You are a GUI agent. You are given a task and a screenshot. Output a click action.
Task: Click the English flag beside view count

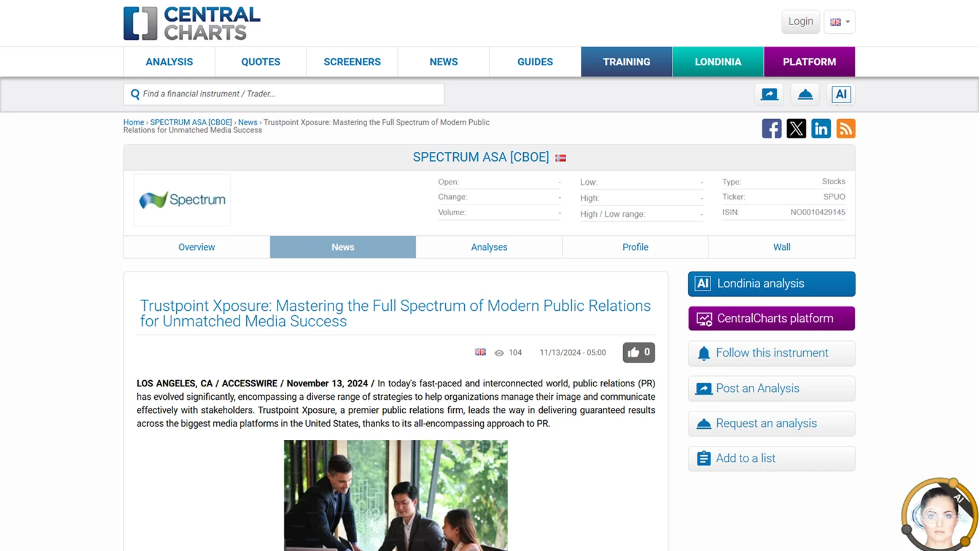point(480,353)
